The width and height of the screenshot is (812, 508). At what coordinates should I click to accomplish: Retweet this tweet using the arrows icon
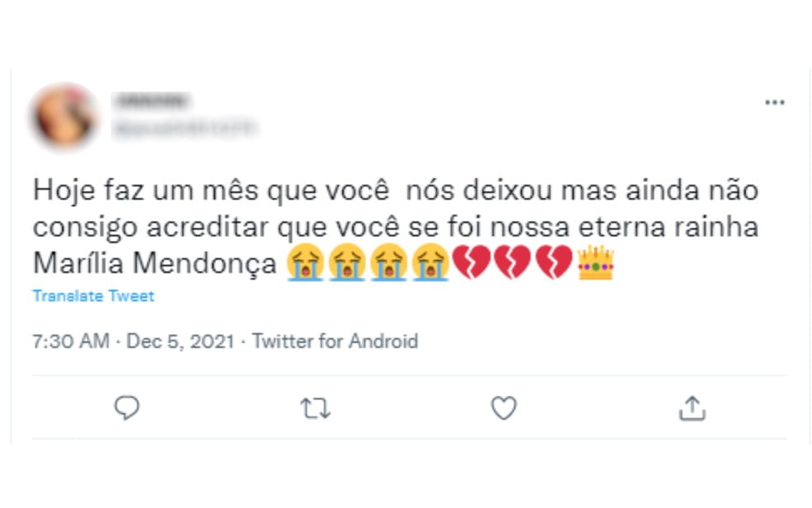(315, 407)
